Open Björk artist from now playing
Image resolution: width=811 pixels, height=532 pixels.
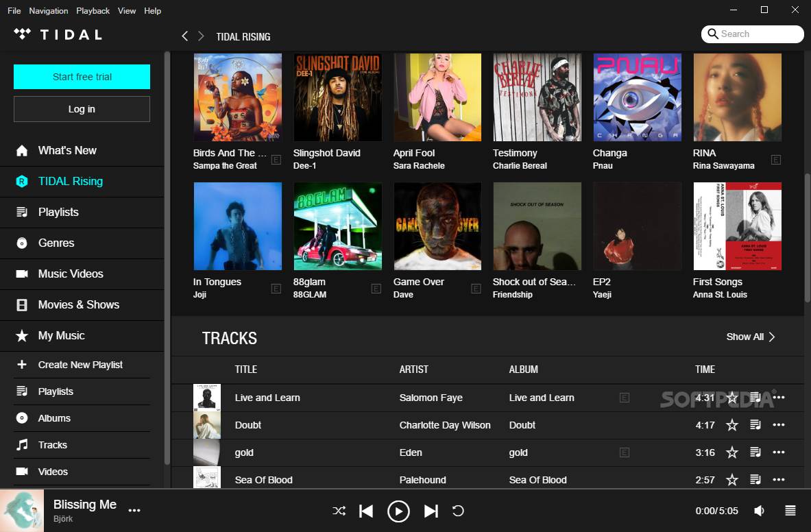pyautogui.click(x=63, y=518)
